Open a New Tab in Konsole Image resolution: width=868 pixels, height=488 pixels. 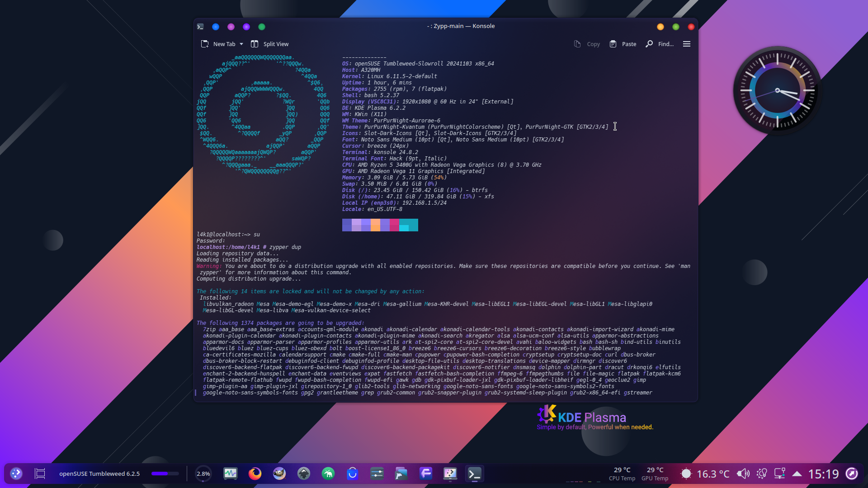click(218, 44)
